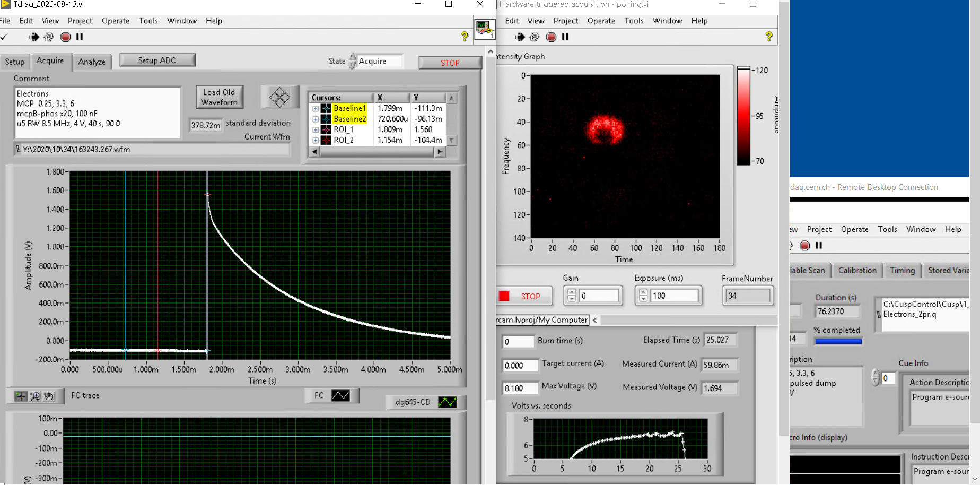Click the intensity graph color ramp
This screenshot has height=485, width=980.
click(743, 116)
